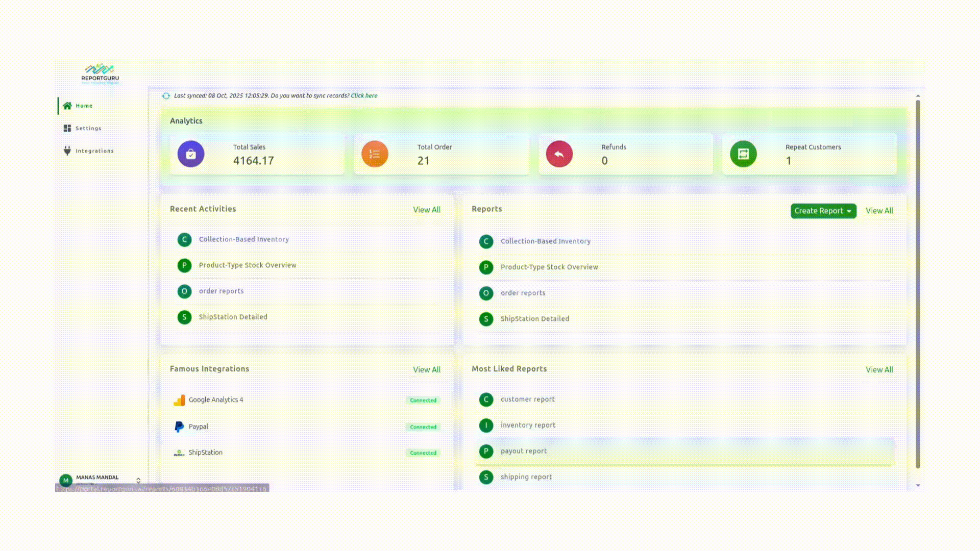Viewport: 980px width, 551px height.
Task: View All in Recent Activities
Action: 426,210
